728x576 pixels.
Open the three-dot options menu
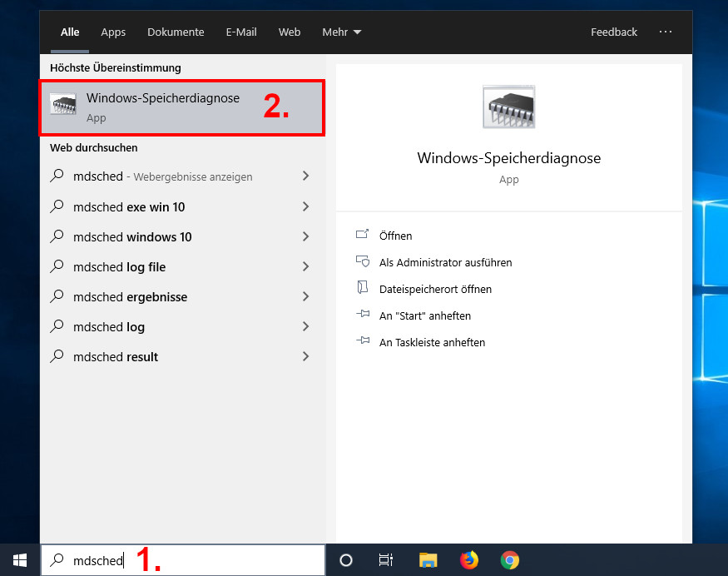point(666,32)
